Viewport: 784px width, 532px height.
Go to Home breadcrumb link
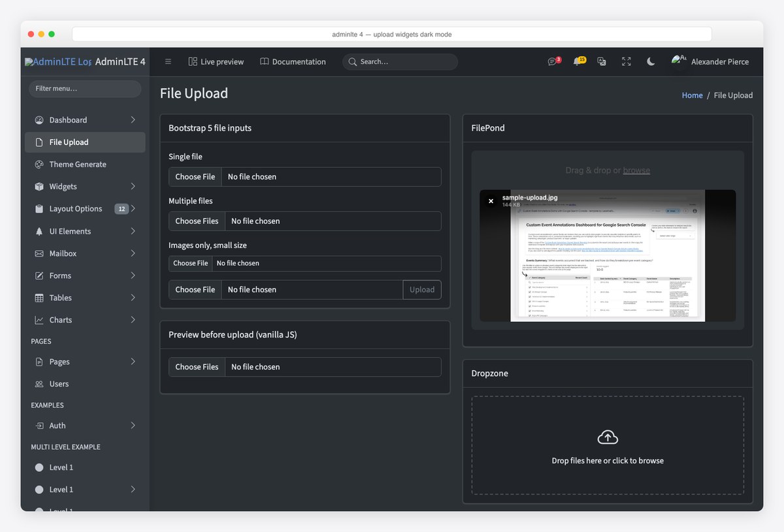[692, 95]
